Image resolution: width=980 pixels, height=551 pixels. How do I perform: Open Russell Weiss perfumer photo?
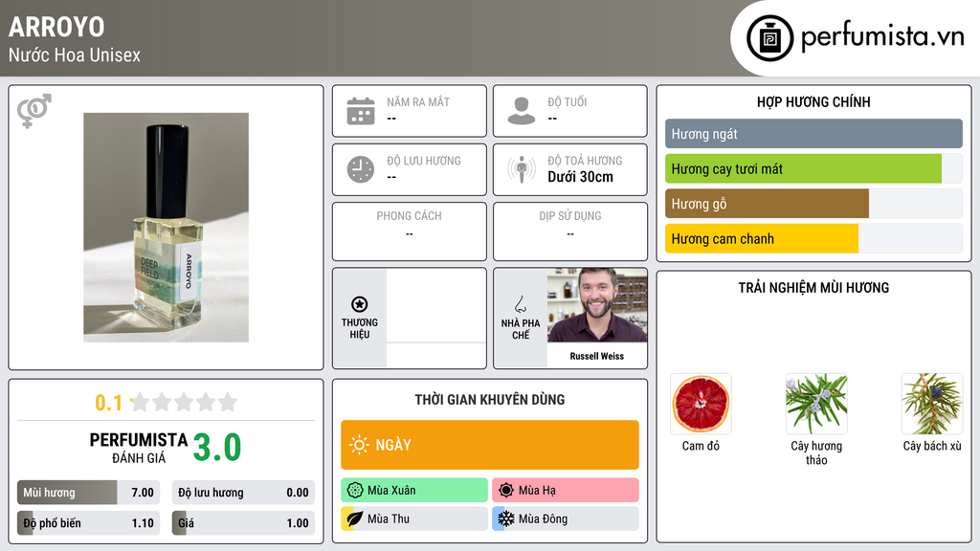tap(597, 305)
